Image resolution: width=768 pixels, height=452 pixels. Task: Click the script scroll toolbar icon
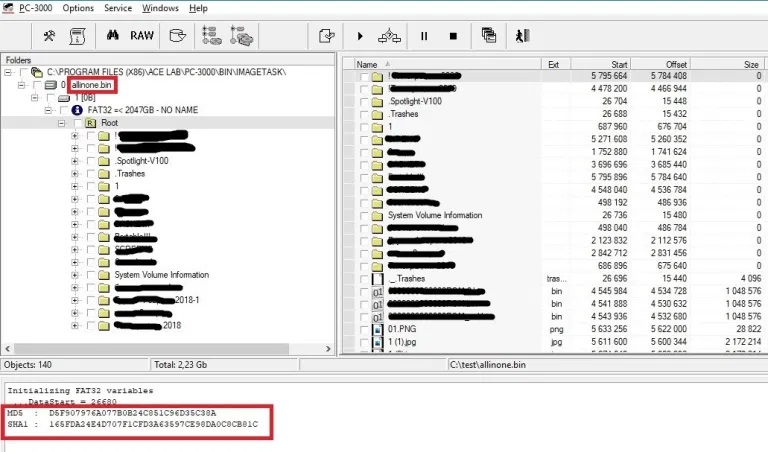(x=76, y=36)
